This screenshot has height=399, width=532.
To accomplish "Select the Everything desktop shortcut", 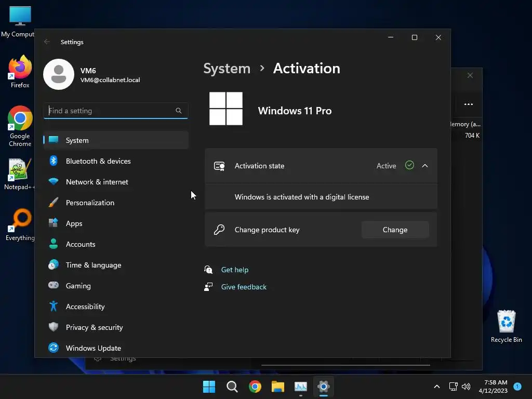I will (x=20, y=224).
